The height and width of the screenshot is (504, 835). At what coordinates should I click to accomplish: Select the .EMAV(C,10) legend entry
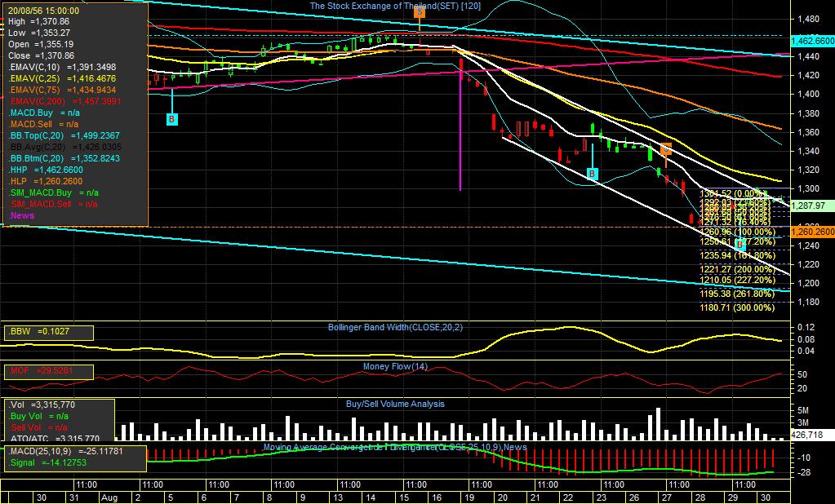[62, 67]
